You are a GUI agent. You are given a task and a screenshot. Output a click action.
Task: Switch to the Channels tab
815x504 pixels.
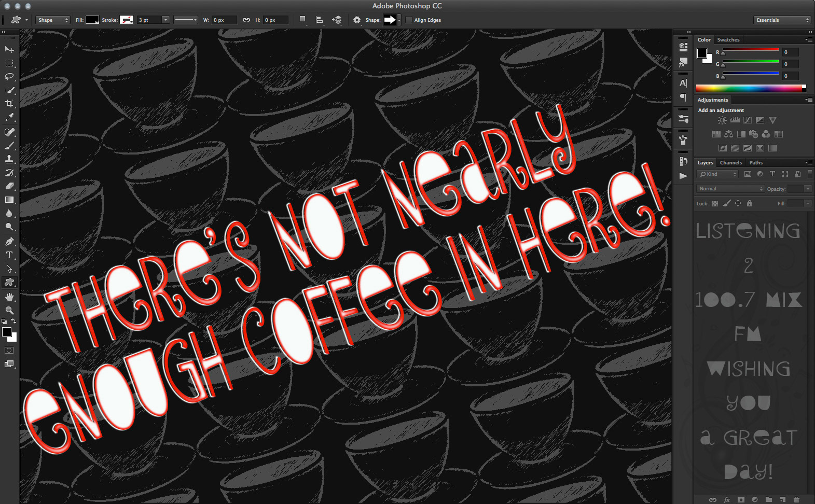coord(730,163)
